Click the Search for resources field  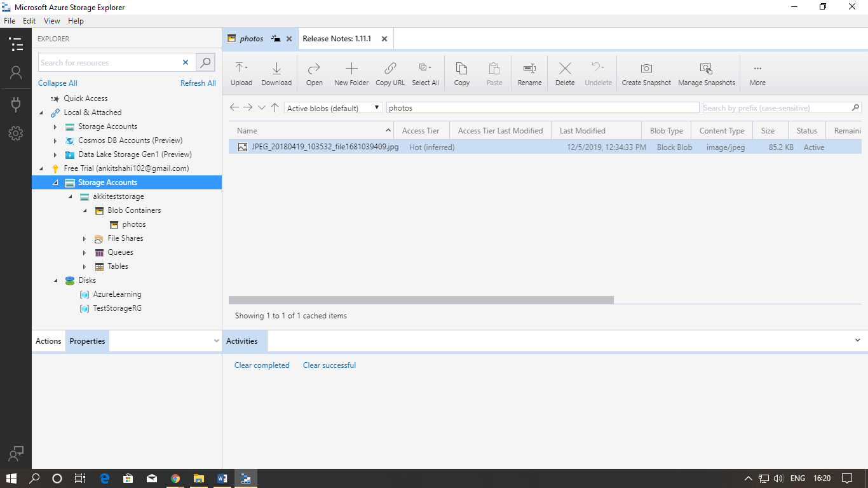click(x=109, y=62)
